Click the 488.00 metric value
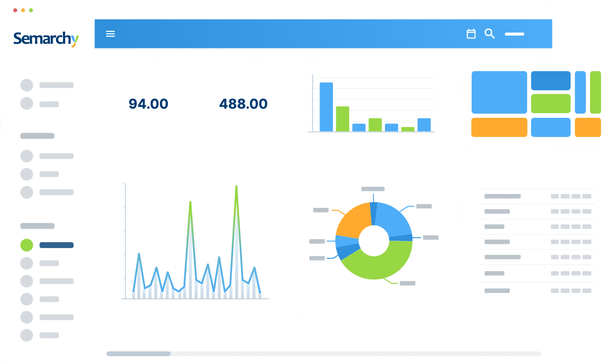The width and height of the screenshot is (615, 364). [243, 104]
